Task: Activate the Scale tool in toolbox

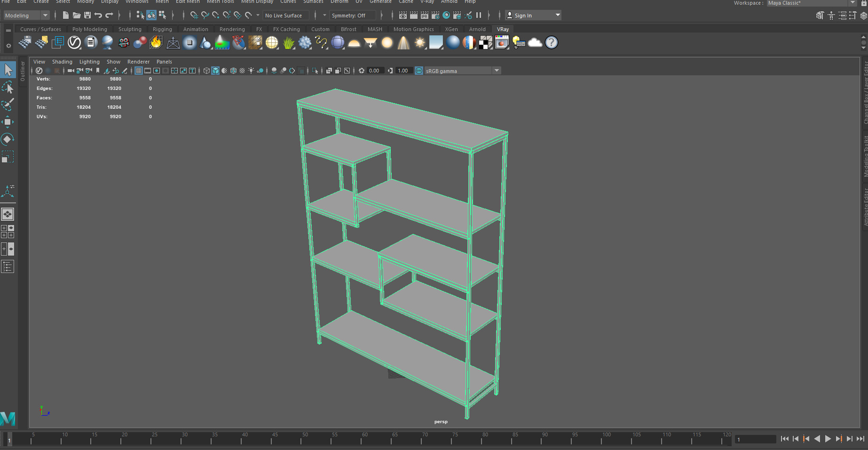Action: coord(8,157)
